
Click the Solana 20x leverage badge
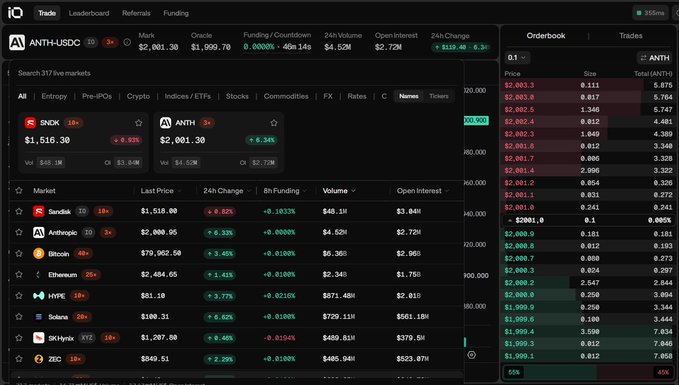pyautogui.click(x=82, y=317)
